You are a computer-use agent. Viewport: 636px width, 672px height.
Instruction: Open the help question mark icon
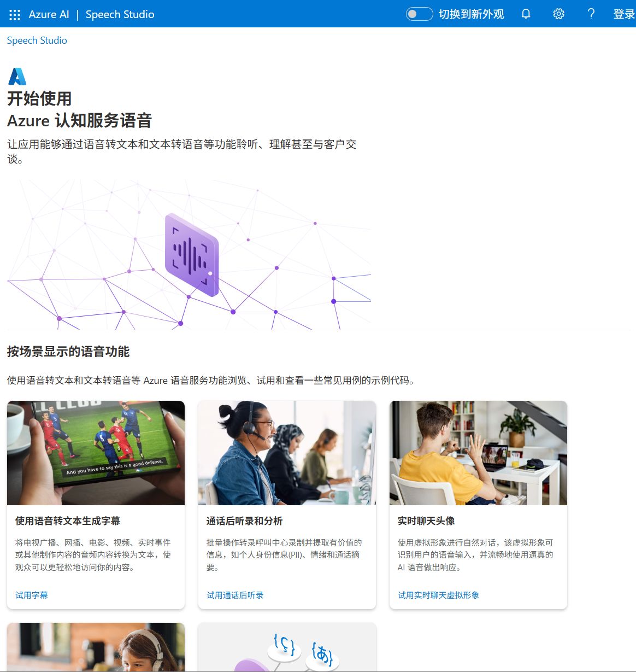pos(591,14)
